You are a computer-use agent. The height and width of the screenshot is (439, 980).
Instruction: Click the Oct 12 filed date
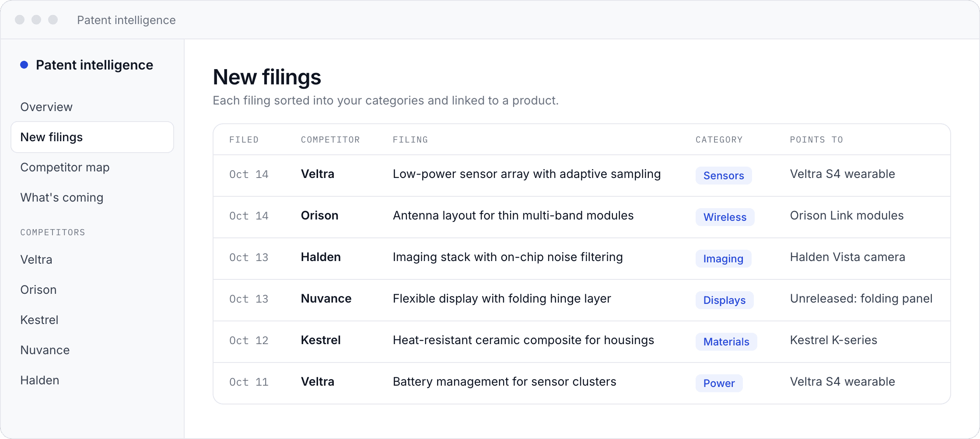pos(248,341)
